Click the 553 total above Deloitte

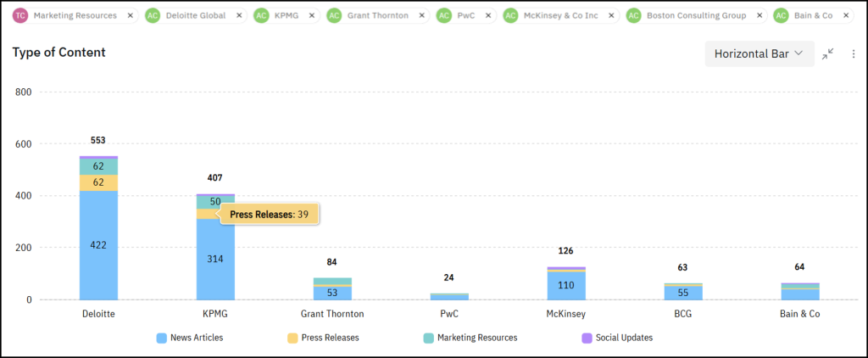pos(98,140)
